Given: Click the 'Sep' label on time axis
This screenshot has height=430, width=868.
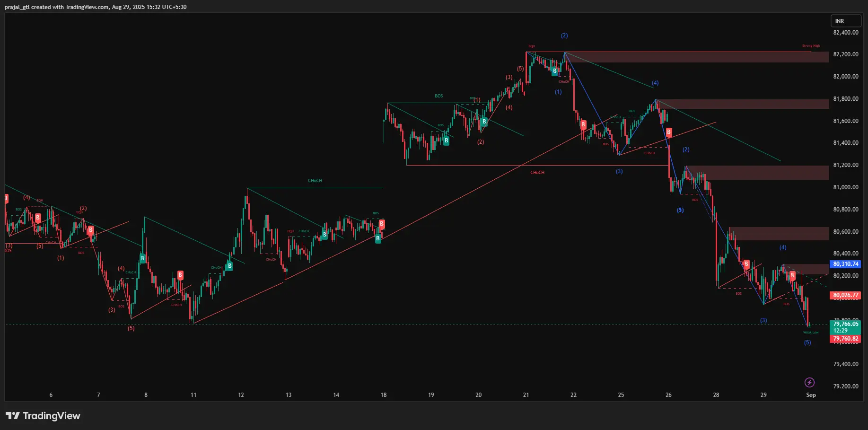Looking at the screenshot, I should point(811,395).
